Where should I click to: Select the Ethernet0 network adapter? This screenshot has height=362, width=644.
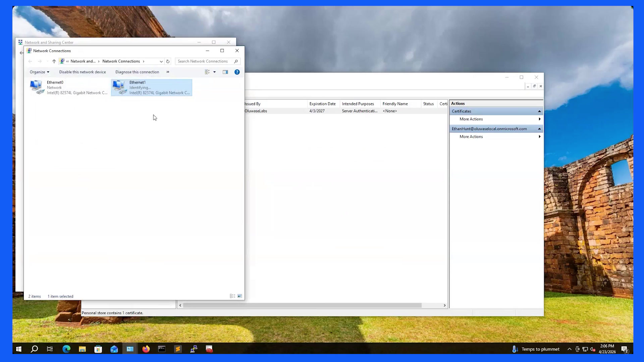(x=69, y=87)
